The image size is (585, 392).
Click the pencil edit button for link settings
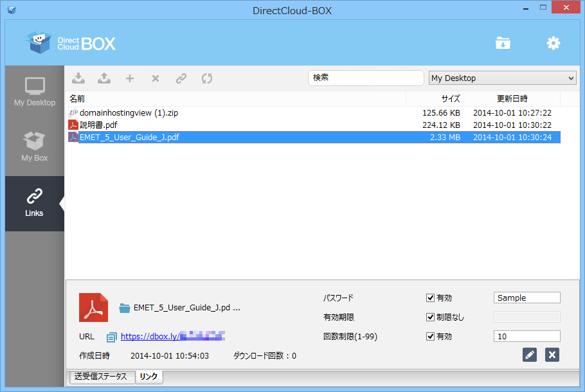coord(529,355)
